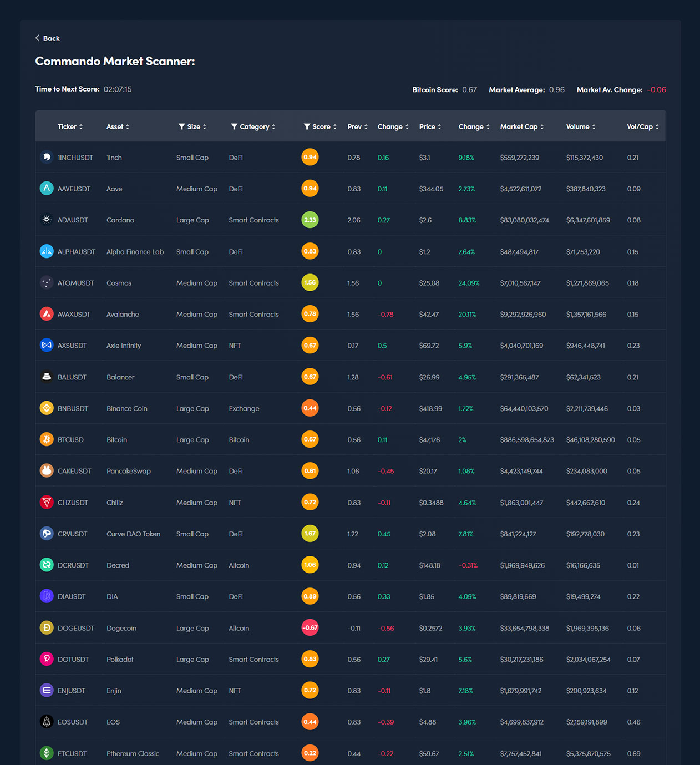
Task: Sort table by Market Cap column
Action: click(x=521, y=127)
